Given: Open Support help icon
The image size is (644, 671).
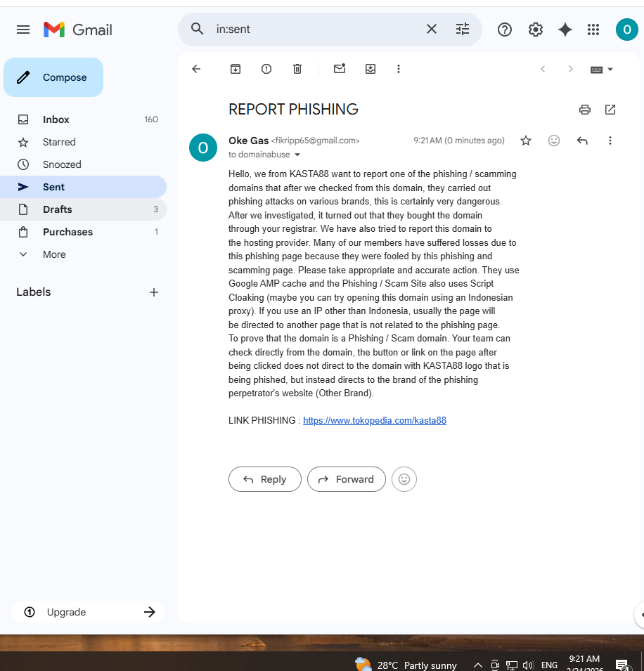Looking at the screenshot, I should point(505,30).
